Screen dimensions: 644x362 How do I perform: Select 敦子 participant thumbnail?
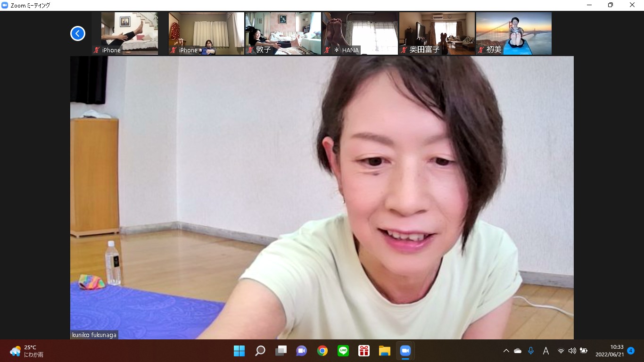click(x=283, y=33)
